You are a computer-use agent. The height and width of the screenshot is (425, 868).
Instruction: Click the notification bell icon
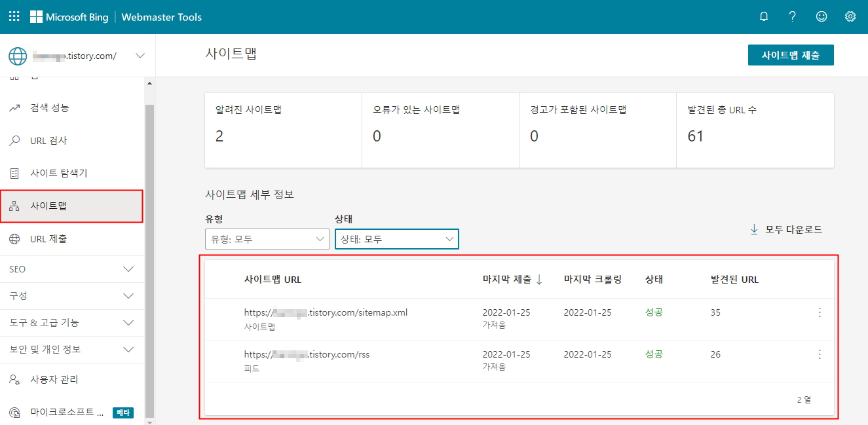763,16
